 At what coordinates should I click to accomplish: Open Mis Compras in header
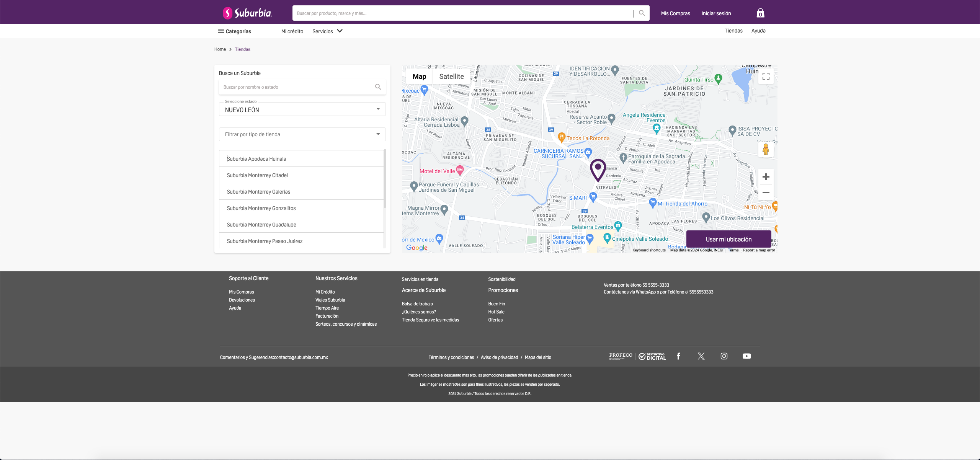coord(676,13)
